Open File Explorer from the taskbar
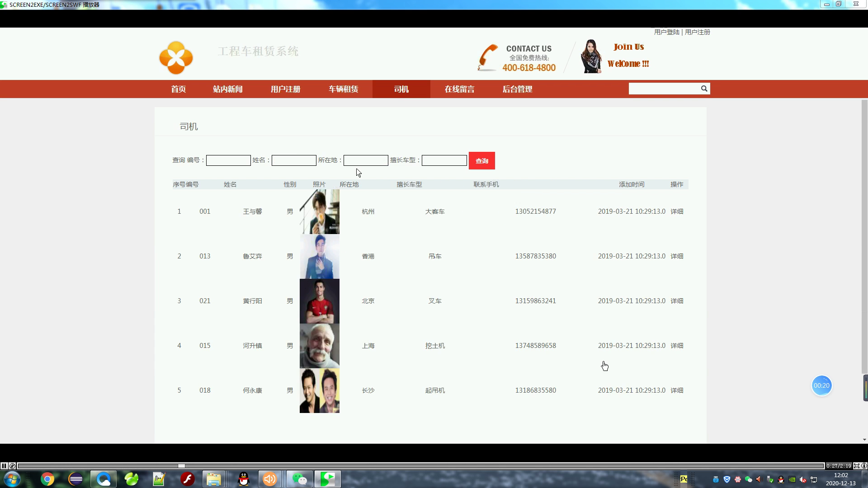This screenshot has height=488, width=868. pyautogui.click(x=214, y=479)
